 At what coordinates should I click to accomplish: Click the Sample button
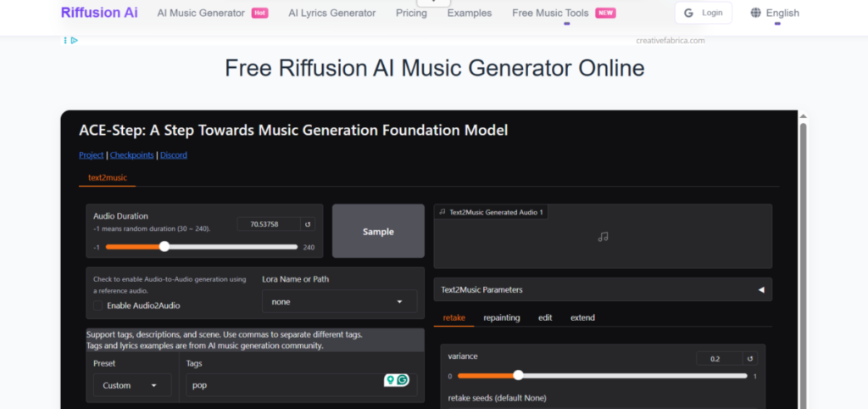point(378,231)
